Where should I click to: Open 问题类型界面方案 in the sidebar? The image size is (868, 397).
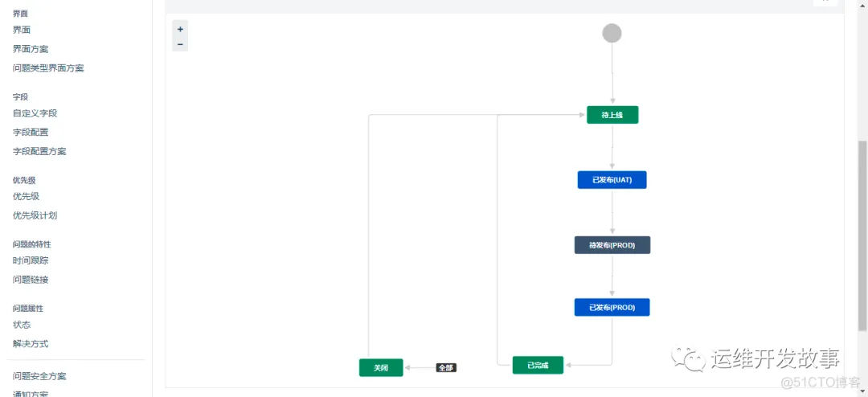click(x=48, y=68)
